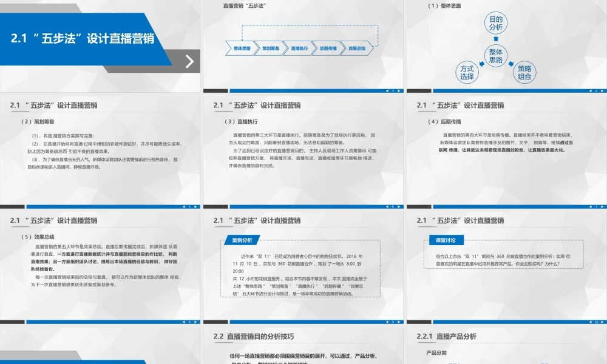Click the 后期传播 chevron in the flow chart
This screenshot has width=607, height=364.
tap(328, 48)
